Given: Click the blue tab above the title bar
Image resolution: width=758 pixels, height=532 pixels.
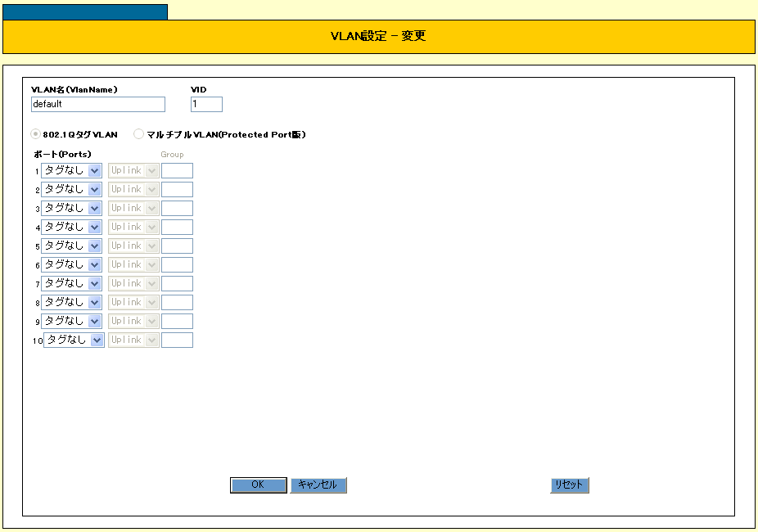Looking at the screenshot, I should point(85,11).
